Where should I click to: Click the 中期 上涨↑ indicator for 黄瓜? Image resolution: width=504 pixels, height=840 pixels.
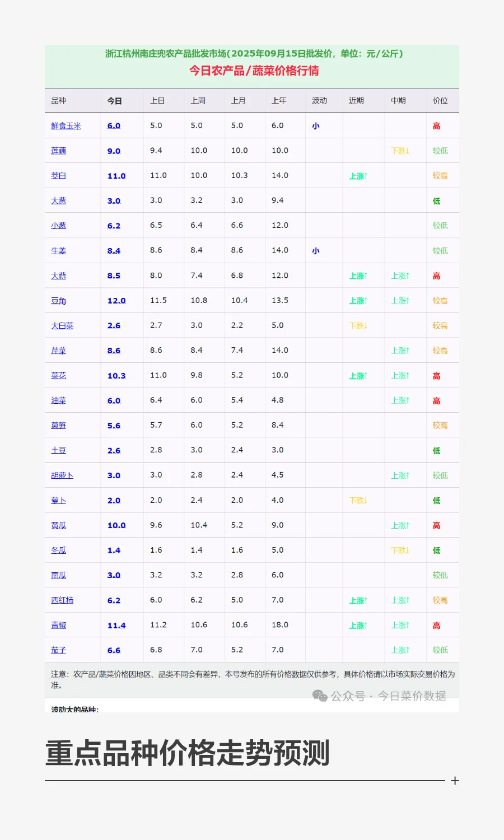pyautogui.click(x=400, y=525)
